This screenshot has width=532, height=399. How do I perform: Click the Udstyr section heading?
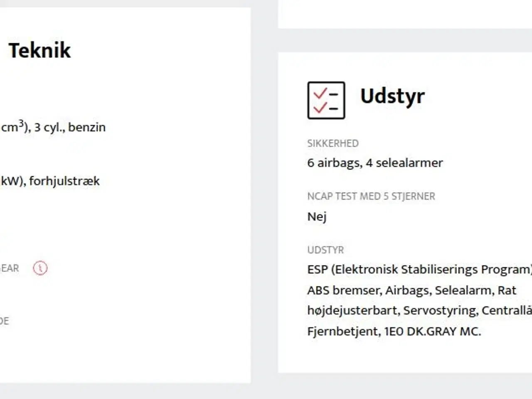[392, 97]
